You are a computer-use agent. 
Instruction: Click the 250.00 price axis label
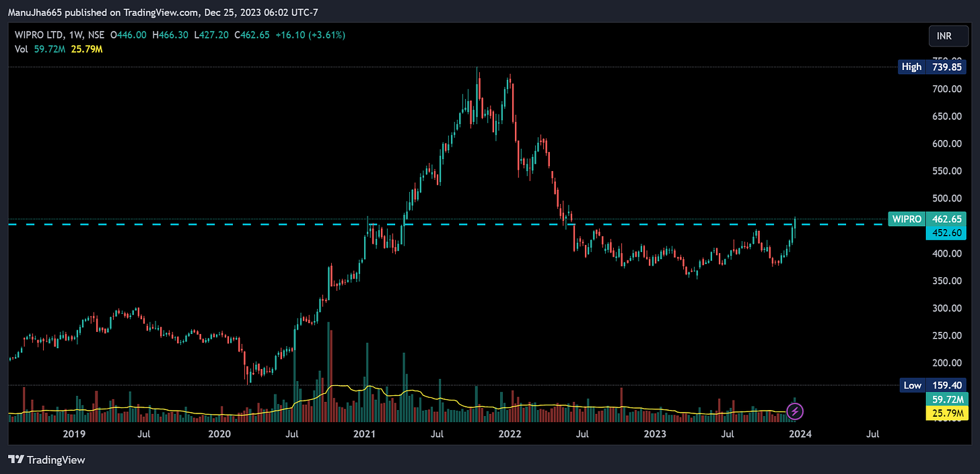[x=946, y=335]
